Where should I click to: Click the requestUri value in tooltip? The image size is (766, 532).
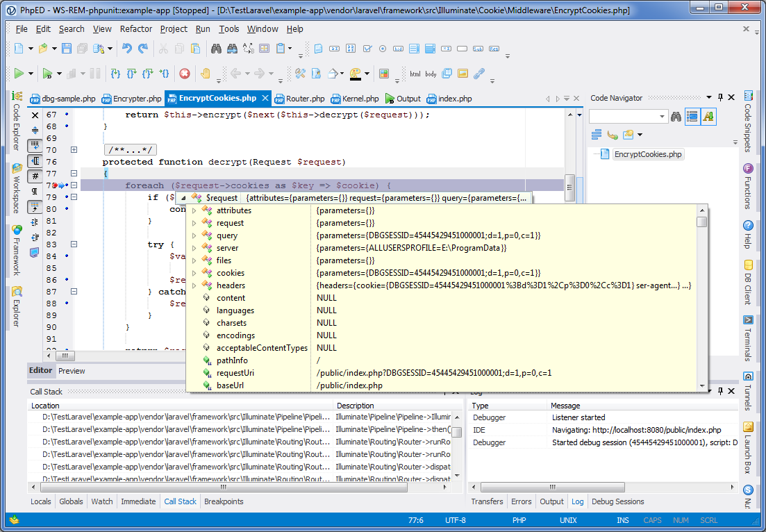tap(434, 373)
